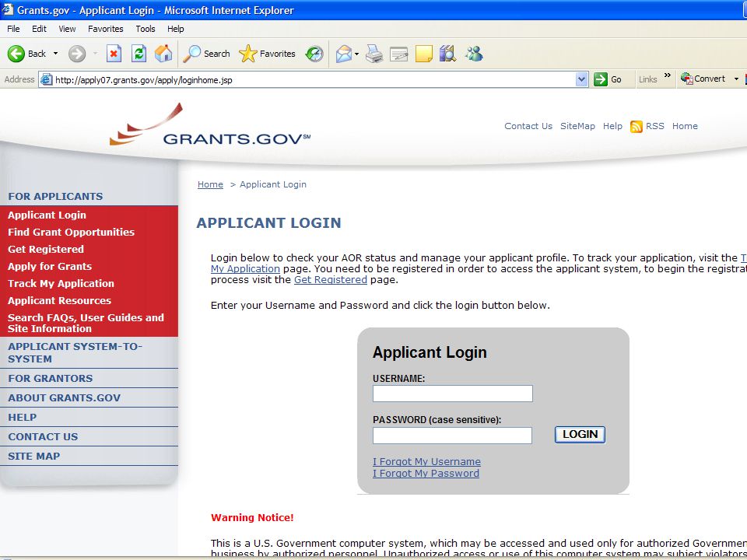Expand the Mail options dropdown arrow

click(x=357, y=54)
